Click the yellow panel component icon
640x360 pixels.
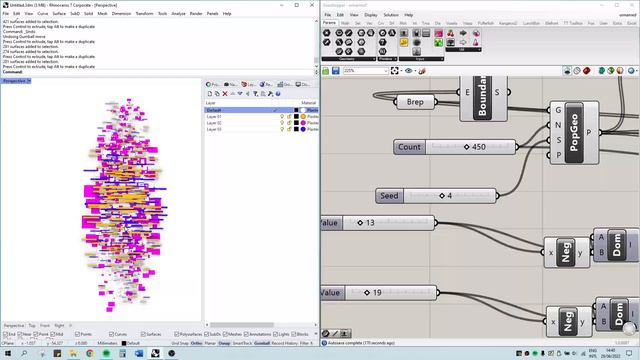pyautogui.click(x=404, y=42)
